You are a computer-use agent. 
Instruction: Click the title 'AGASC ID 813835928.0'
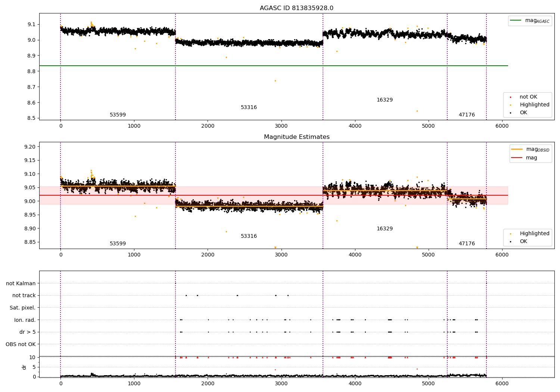[x=296, y=8]
